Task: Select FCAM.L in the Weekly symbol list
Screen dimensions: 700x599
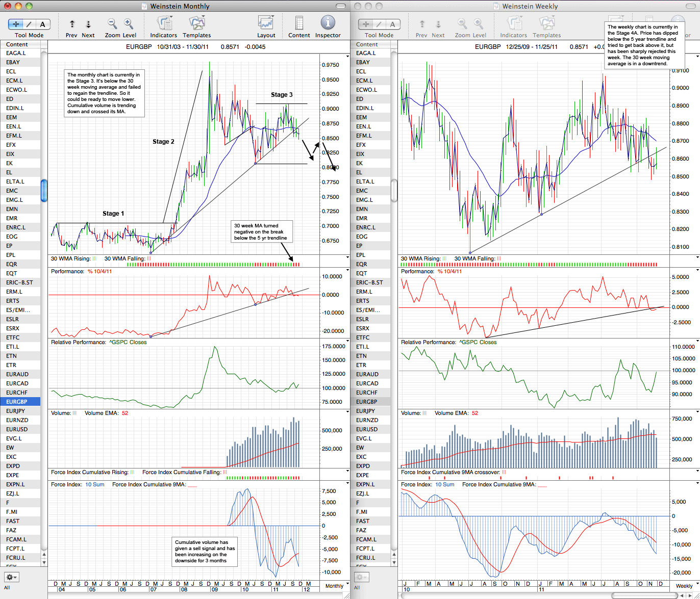Action: 370,539
